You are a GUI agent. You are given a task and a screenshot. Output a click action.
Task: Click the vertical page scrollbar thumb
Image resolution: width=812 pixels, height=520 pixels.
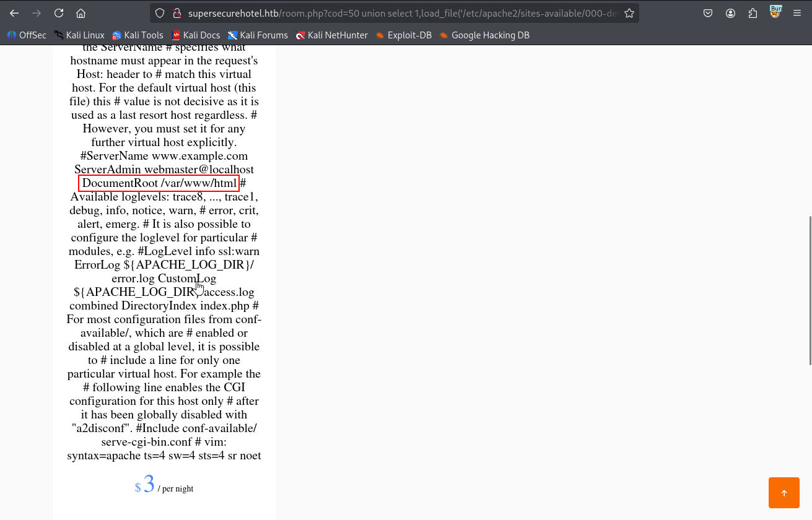(x=810, y=290)
